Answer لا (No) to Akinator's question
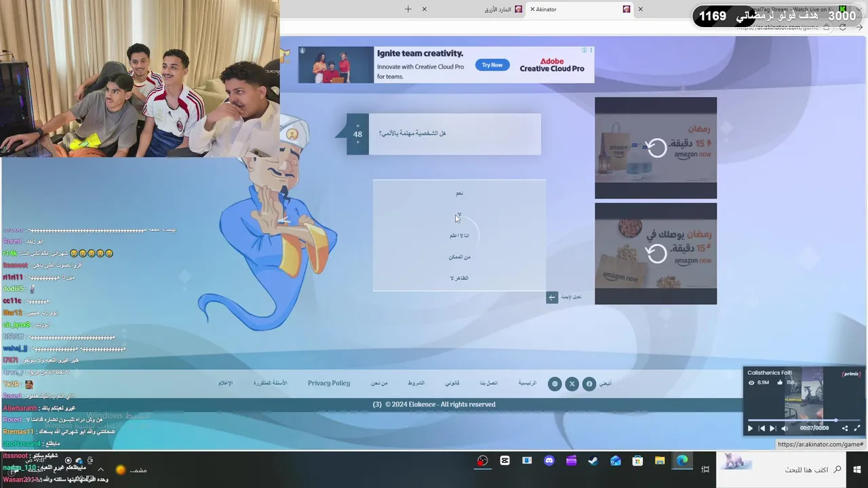The image size is (868, 488). (459, 214)
